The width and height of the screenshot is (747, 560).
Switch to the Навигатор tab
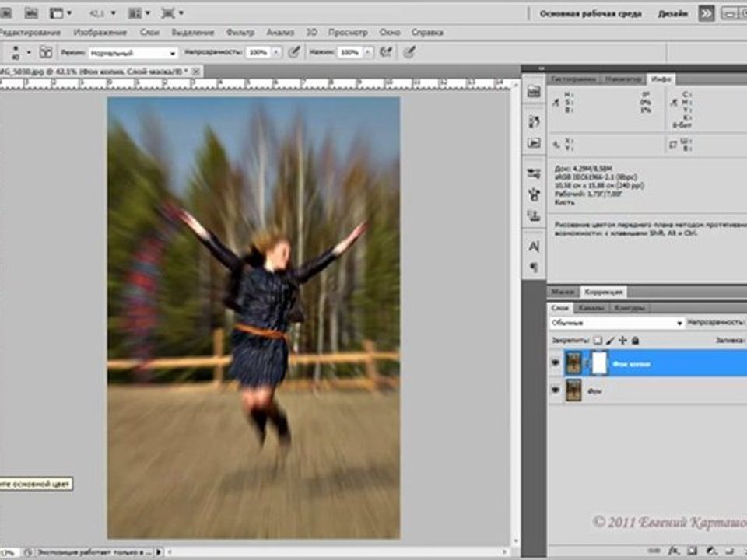(x=623, y=79)
